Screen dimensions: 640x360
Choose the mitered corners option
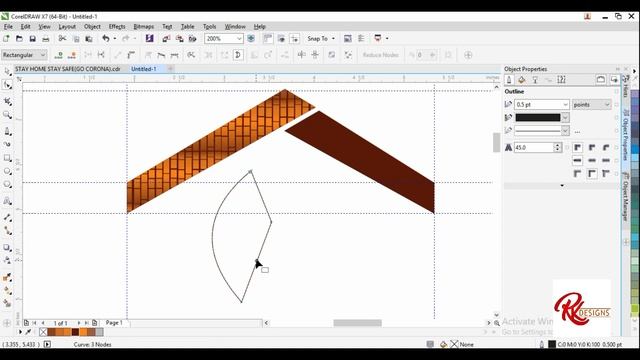point(578,147)
